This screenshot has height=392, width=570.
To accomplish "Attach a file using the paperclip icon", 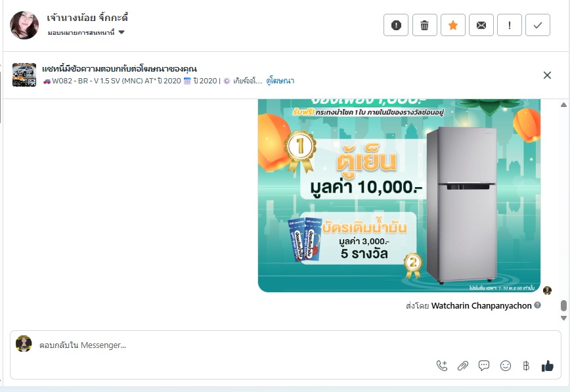I will (463, 366).
